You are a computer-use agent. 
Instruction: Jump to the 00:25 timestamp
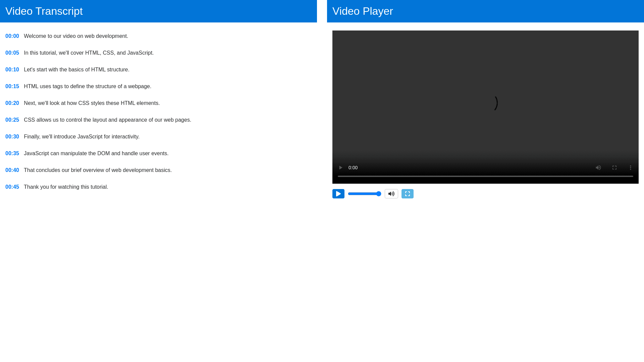point(12,120)
